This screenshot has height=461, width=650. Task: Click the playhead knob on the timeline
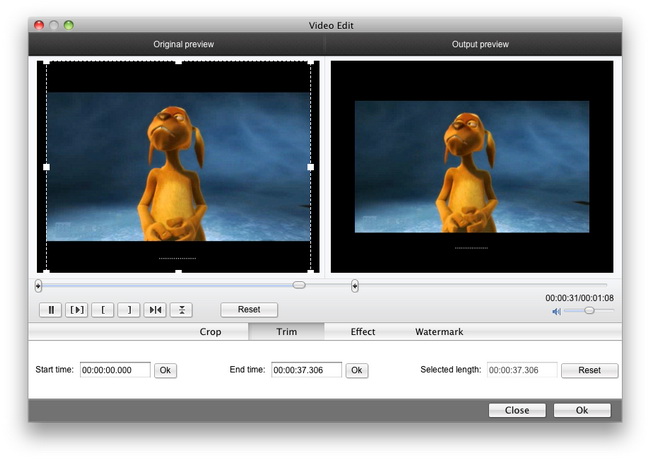click(x=299, y=285)
